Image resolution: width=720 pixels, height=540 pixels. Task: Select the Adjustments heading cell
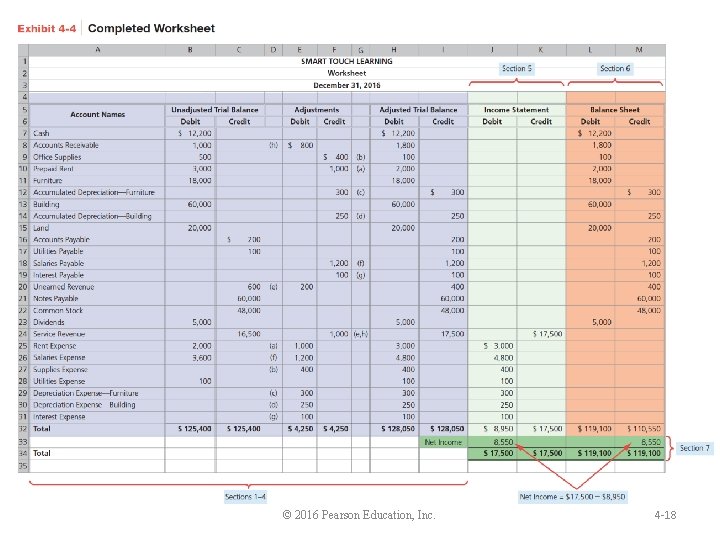317,110
